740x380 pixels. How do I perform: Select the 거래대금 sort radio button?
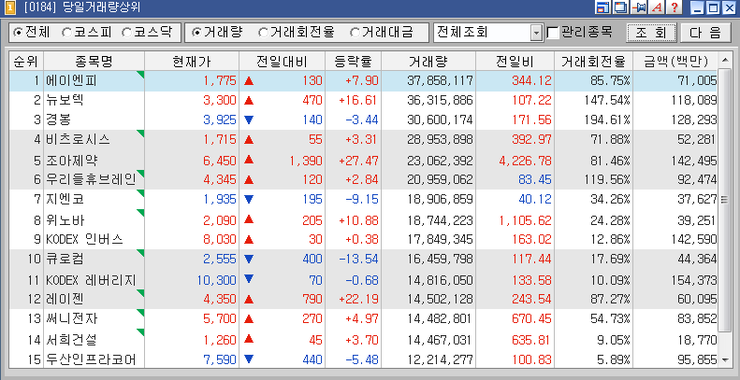[x=355, y=33]
